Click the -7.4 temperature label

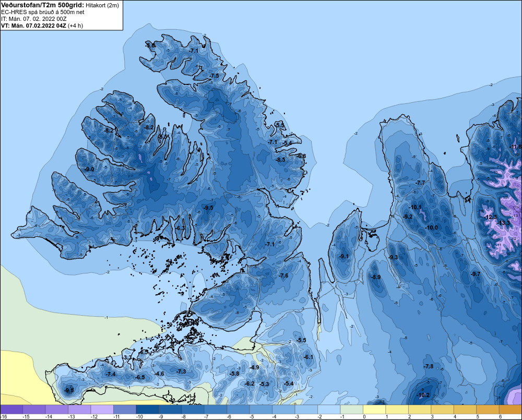111,375
